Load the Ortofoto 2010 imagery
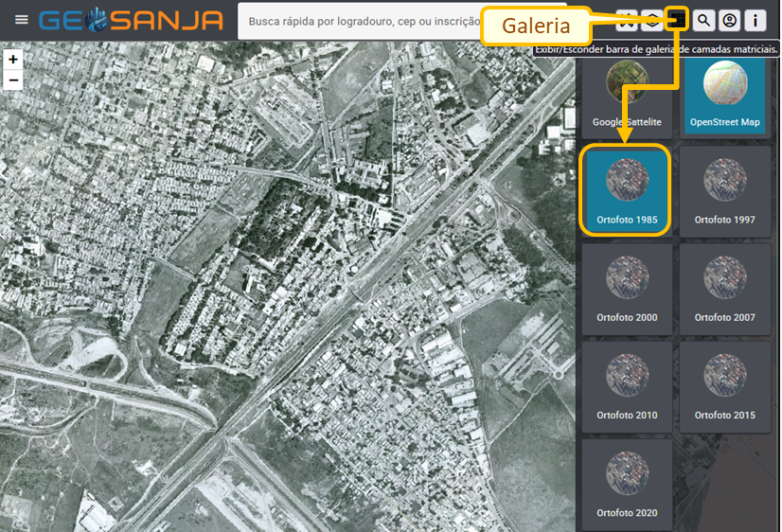 point(627,385)
